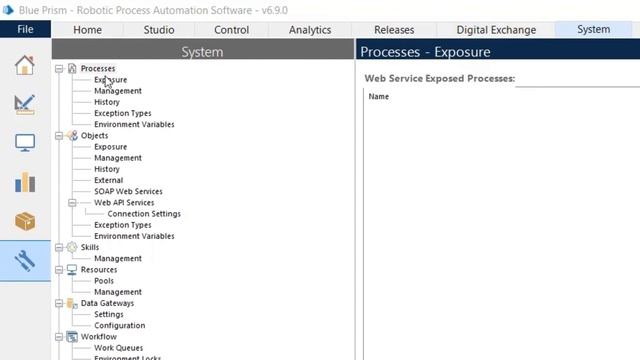Click the Workflow node icon
The image size is (640, 360).
tap(72, 336)
